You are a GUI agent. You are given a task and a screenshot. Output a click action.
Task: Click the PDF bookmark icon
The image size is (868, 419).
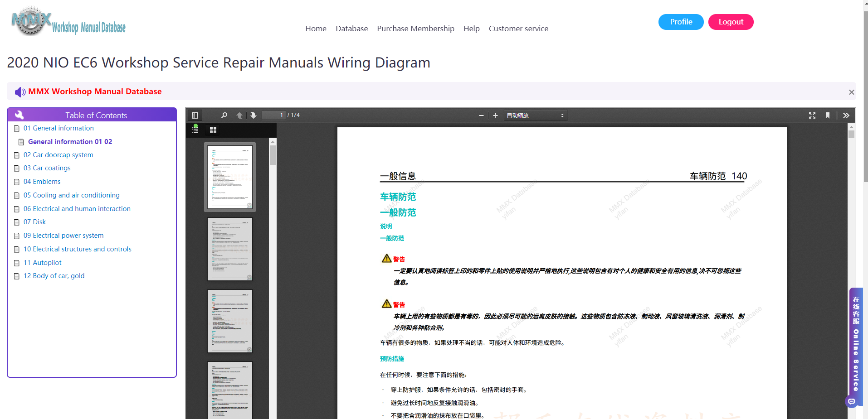(828, 116)
